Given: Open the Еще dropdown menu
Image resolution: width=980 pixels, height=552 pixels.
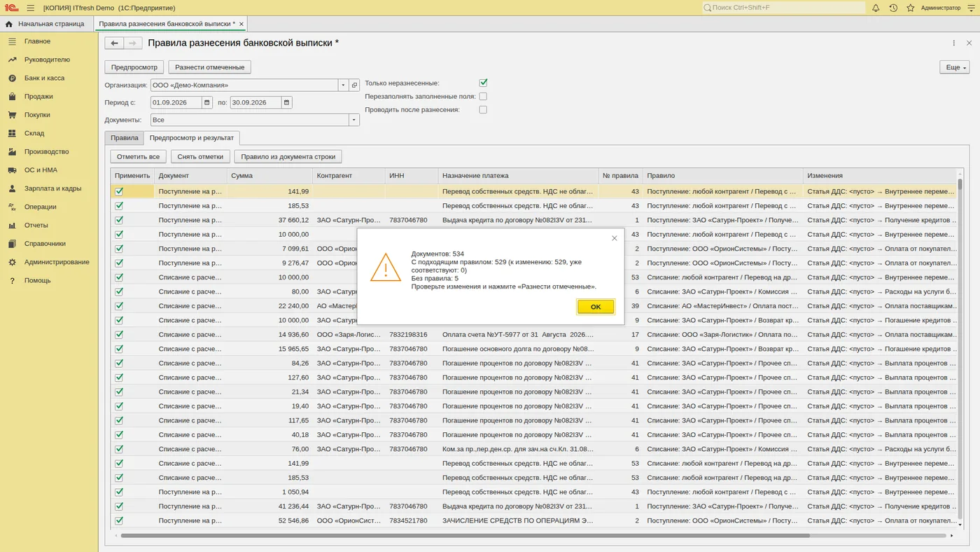Looking at the screenshot, I should click(955, 67).
